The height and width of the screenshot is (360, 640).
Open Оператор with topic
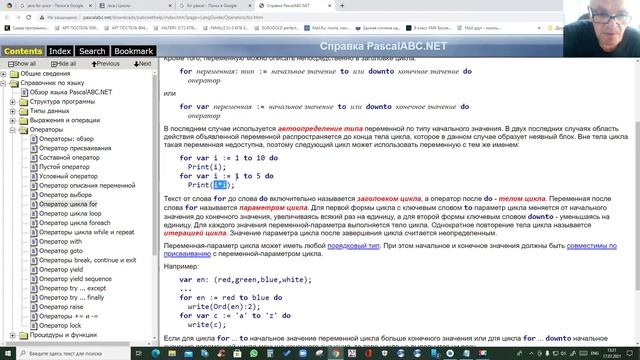pyautogui.click(x=60, y=242)
